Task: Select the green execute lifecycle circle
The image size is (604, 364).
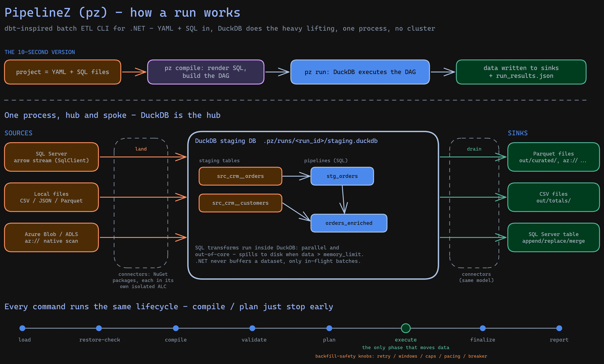Action: 406,328
